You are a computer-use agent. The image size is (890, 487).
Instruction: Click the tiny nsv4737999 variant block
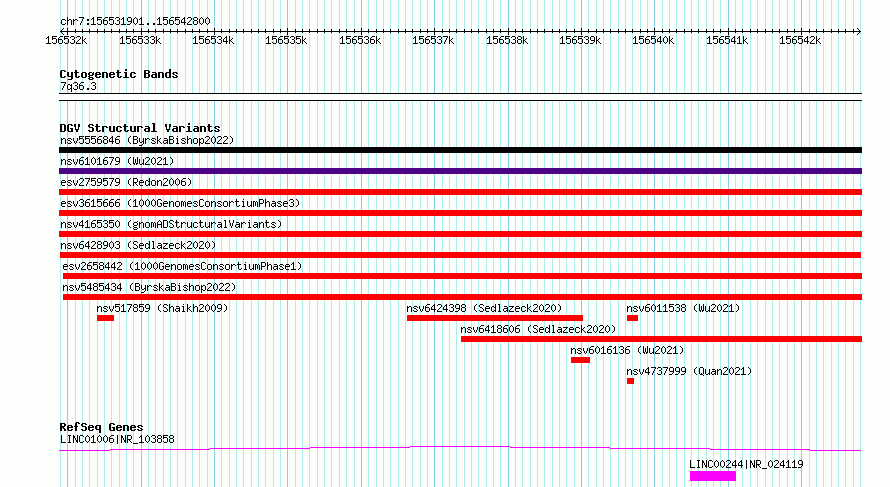click(x=631, y=381)
